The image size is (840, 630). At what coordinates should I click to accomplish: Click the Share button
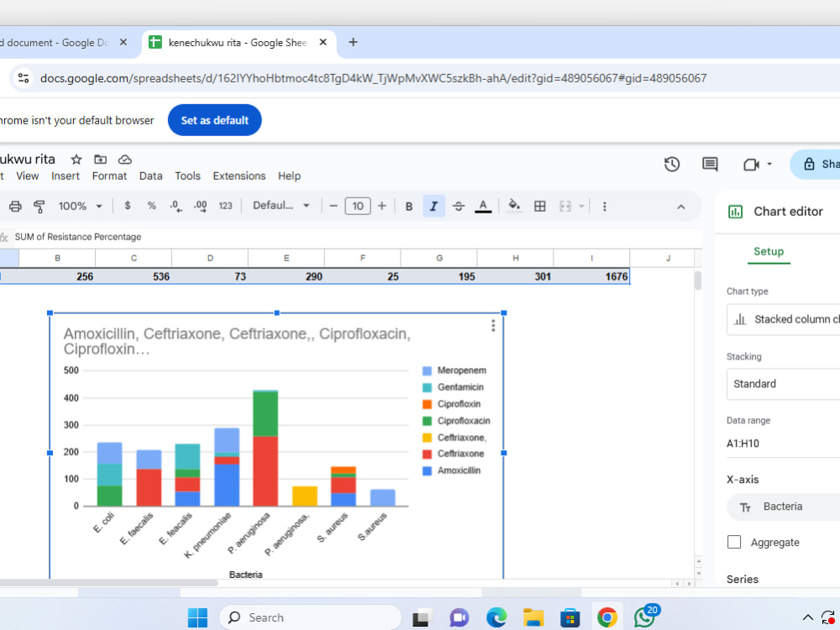point(816,164)
